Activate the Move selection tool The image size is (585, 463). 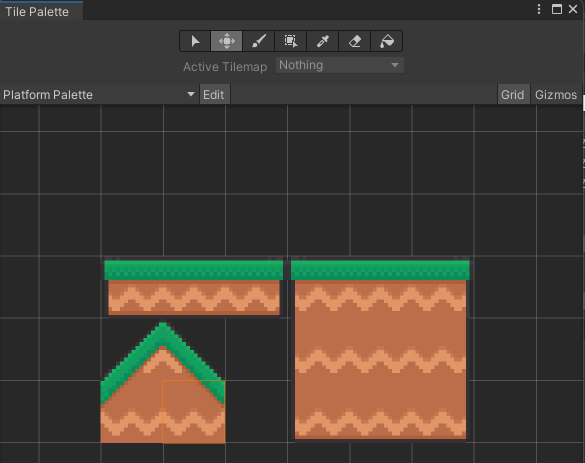pyautogui.click(x=226, y=41)
